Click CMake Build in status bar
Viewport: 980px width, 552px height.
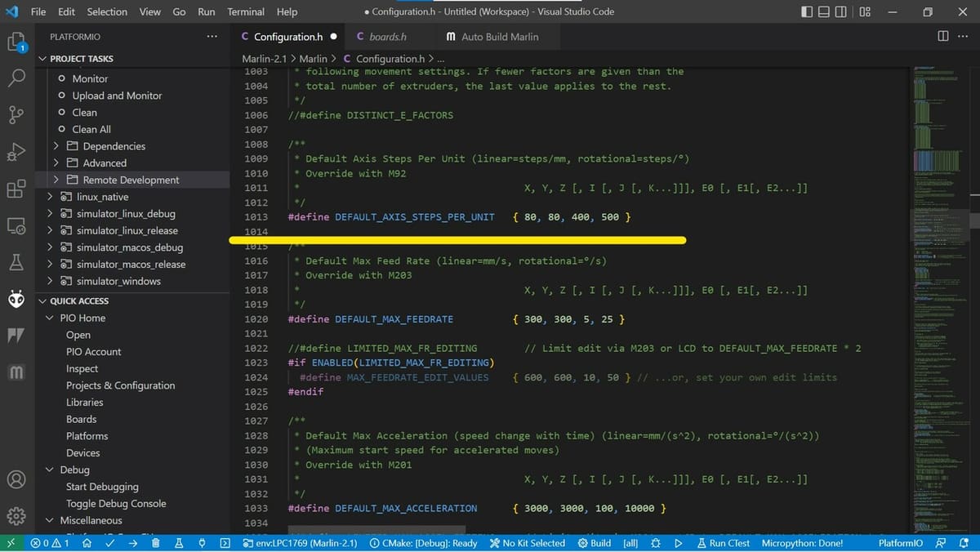(594, 543)
